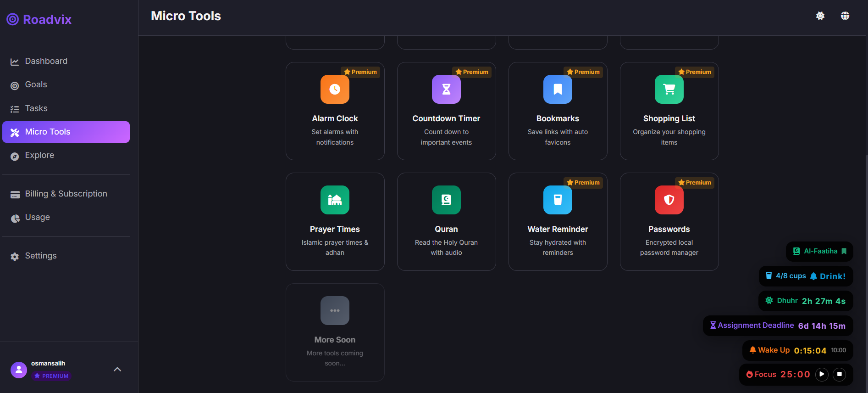
Task: Open Bookmarks card title
Action: pos(558,118)
